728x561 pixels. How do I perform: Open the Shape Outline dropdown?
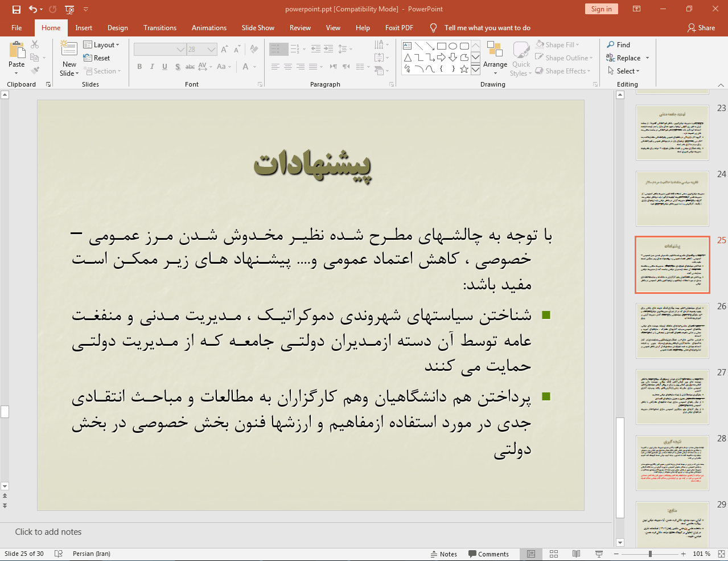tap(564, 58)
